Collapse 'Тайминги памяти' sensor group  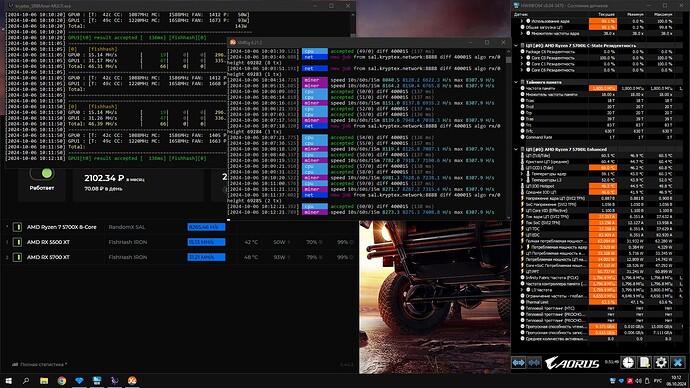coord(516,82)
